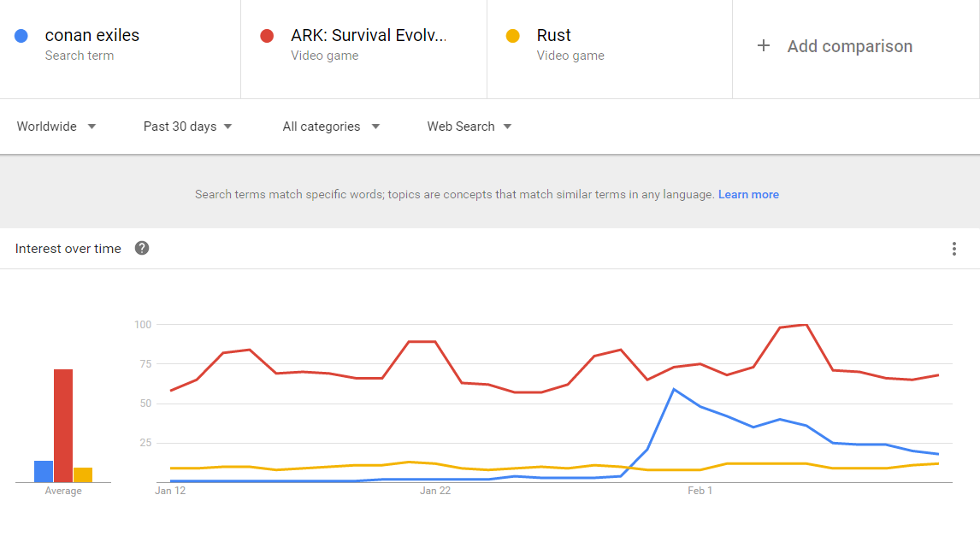Click the blue conan exiles average bar
This screenshot has height=542, width=980.
pos(43,471)
